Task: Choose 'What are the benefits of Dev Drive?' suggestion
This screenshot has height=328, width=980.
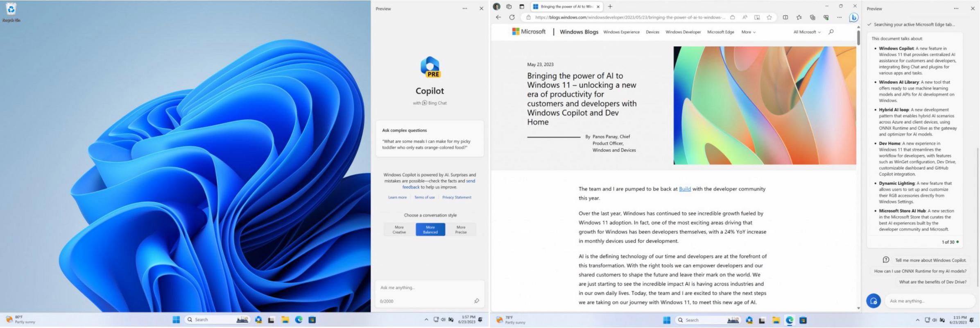Action: coord(932,282)
